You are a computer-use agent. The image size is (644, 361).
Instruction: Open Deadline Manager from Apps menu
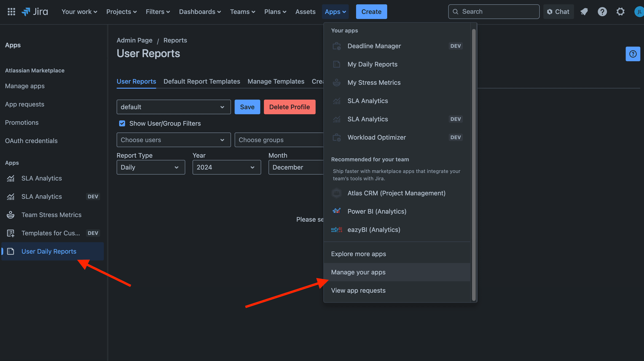pyautogui.click(x=397, y=46)
